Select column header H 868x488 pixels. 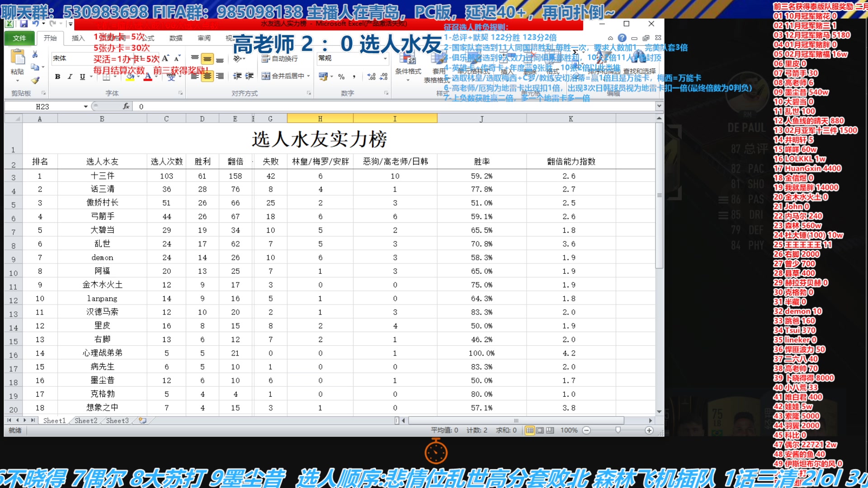(320, 118)
